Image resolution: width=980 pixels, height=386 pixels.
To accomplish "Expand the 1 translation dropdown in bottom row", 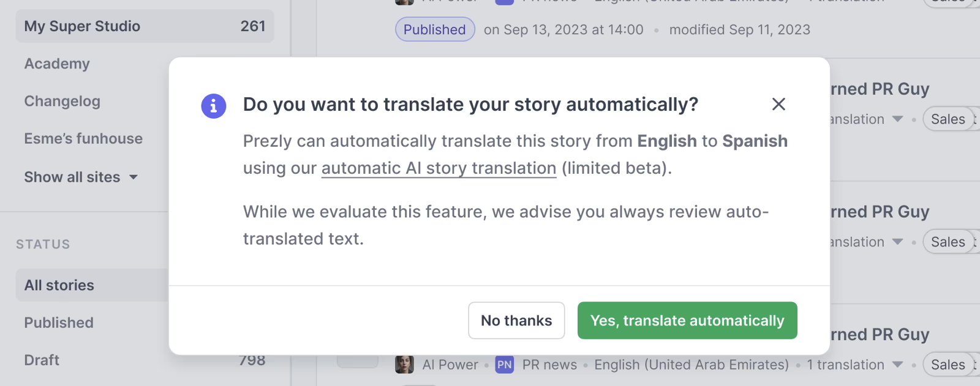I will point(854,365).
